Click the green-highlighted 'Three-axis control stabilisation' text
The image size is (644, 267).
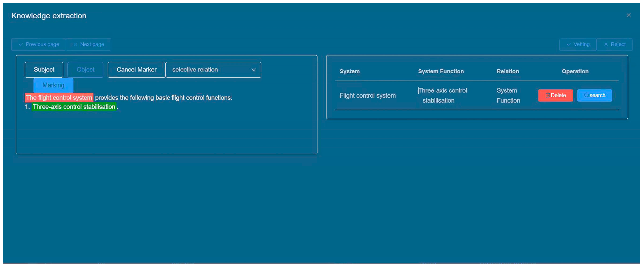point(74,107)
